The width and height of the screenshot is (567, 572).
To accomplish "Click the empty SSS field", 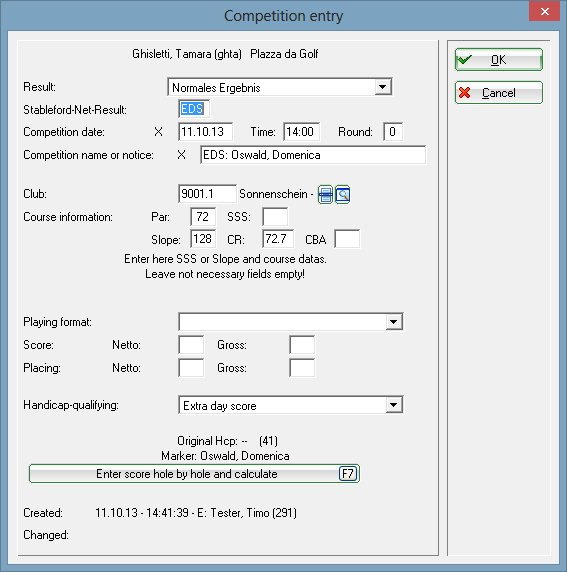I will (x=275, y=217).
